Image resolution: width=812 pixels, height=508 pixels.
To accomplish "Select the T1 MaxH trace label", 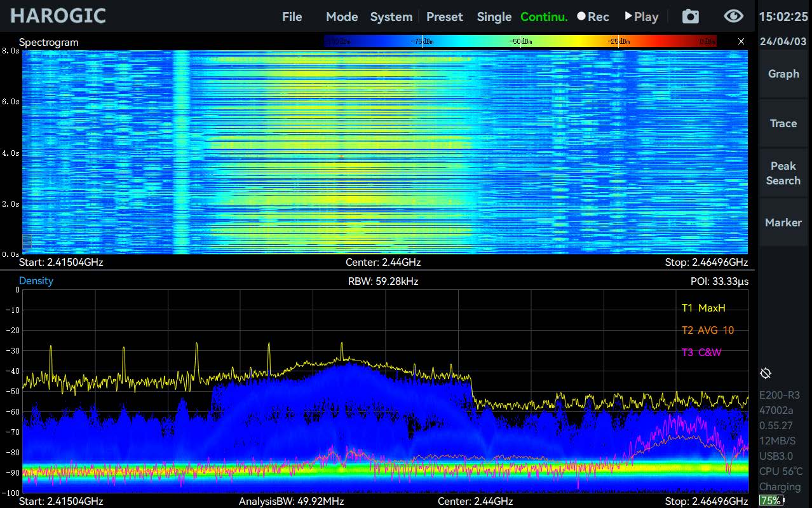I will tap(703, 308).
